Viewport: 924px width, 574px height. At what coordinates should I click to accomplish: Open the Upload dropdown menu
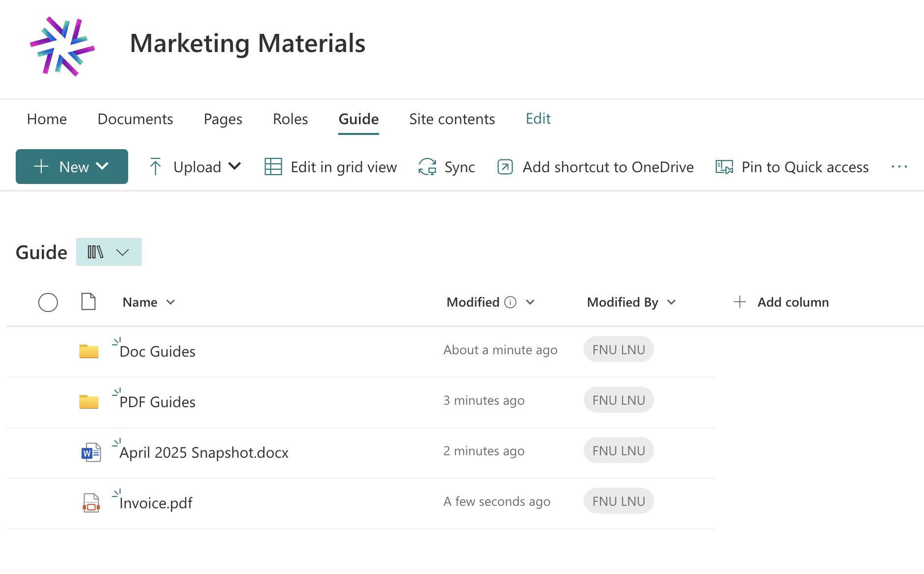pyautogui.click(x=235, y=166)
